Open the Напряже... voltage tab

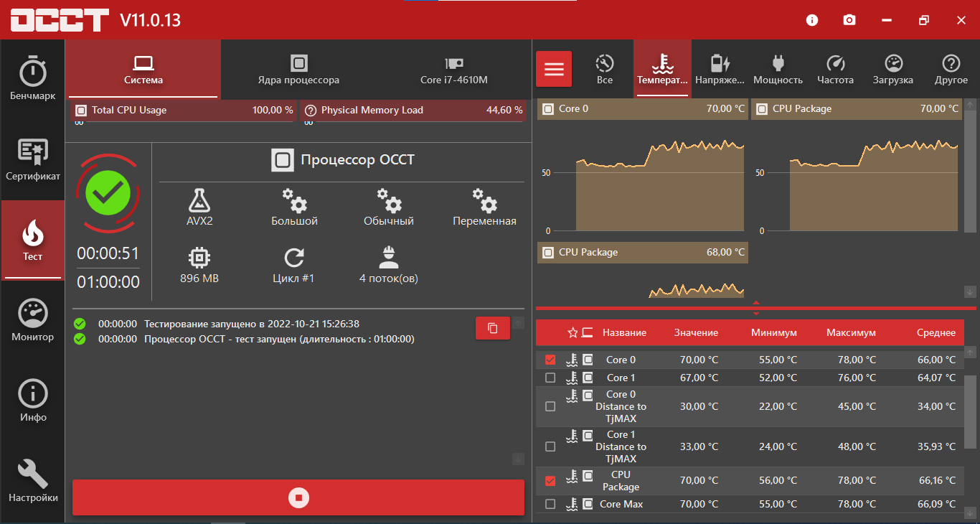(x=720, y=69)
